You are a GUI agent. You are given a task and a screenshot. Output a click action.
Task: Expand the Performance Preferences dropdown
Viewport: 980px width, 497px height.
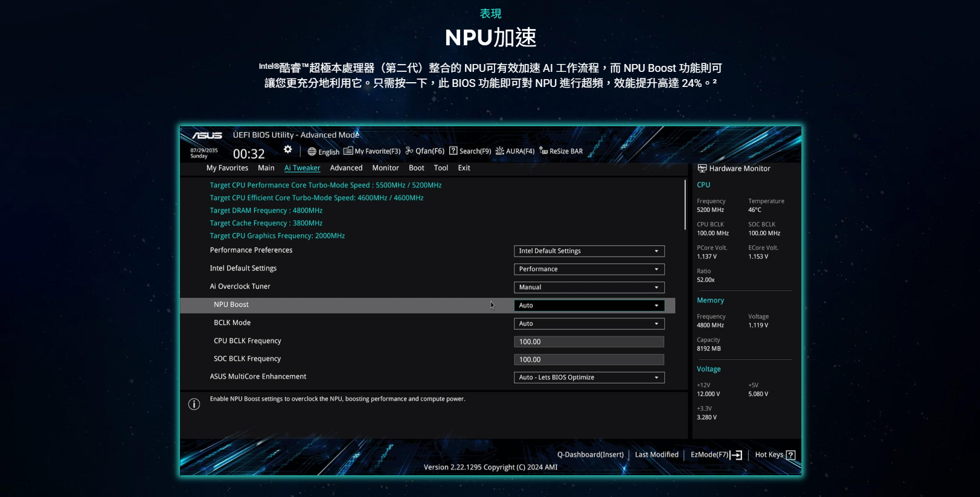[x=589, y=251]
